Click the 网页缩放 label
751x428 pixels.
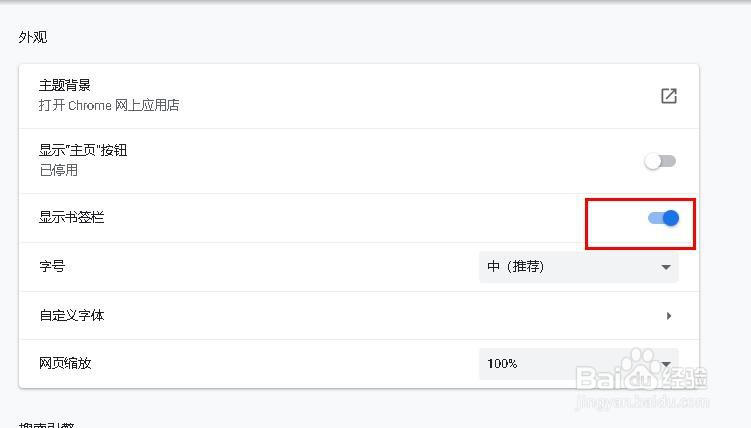[x=65, y=363]
